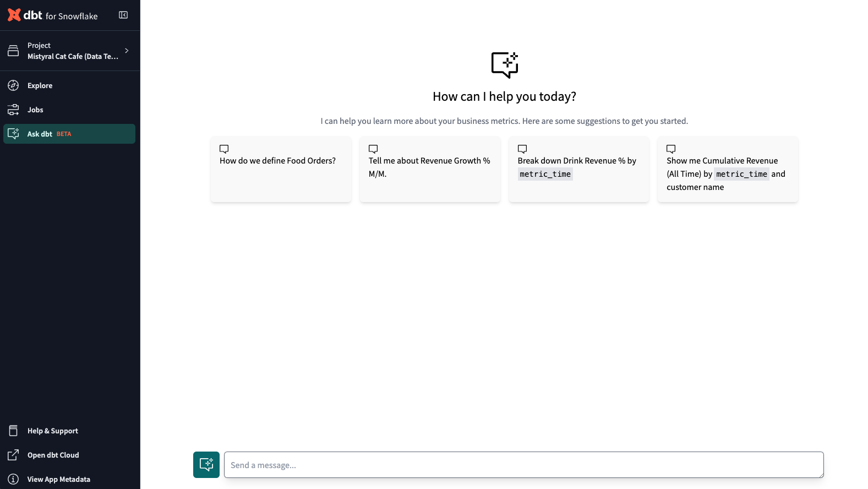Click the dbt logo icon
Screen dimensions: 868x489
(x=14, y=15)
